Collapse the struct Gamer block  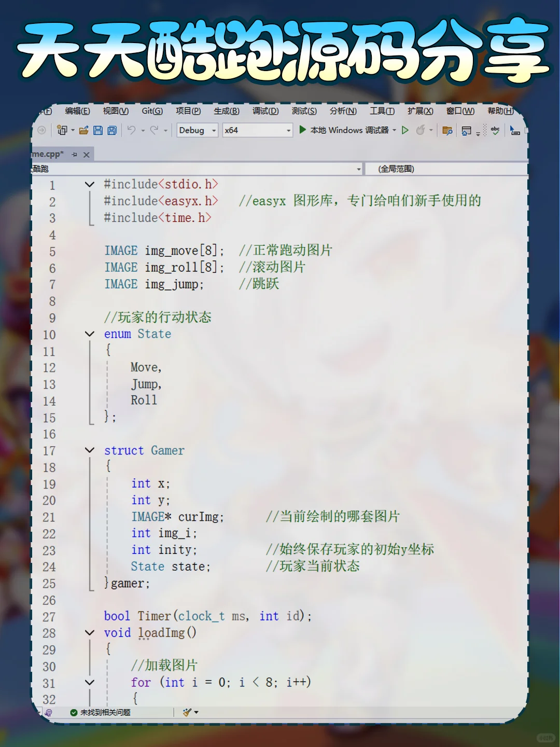(x=90, y=450)
